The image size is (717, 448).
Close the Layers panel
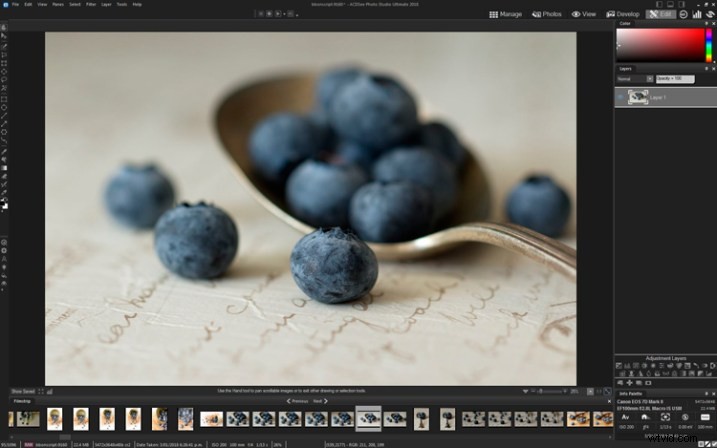(x=713, y=69)
